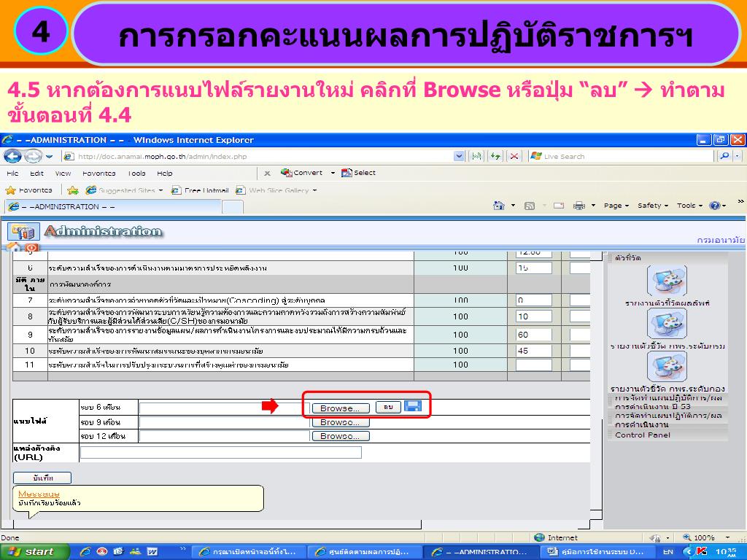This screenshot has width=747, height=560.
Task: Click the Convert toolbar button
Action: point(302,173)
